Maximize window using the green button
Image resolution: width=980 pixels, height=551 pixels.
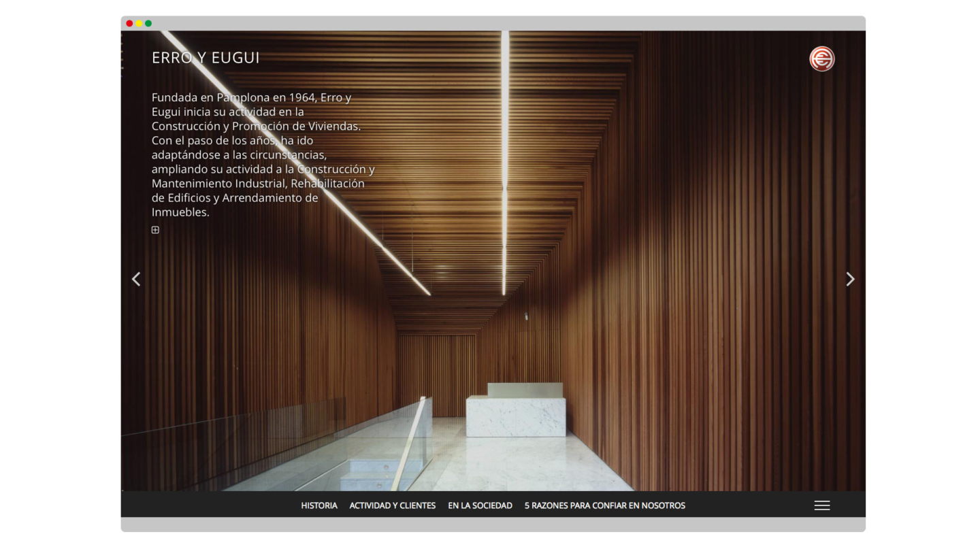pos(148,24)
